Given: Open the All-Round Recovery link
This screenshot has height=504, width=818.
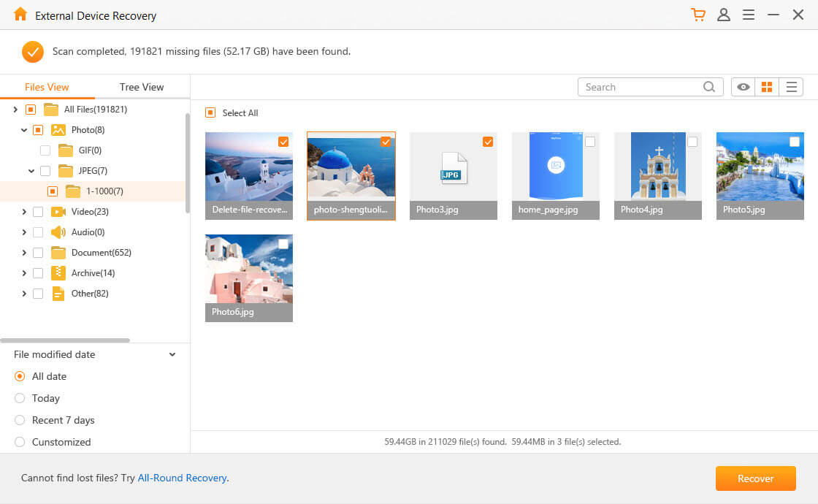Looking at the screenshot, I should pyautogui.click(x=182, y=477).
